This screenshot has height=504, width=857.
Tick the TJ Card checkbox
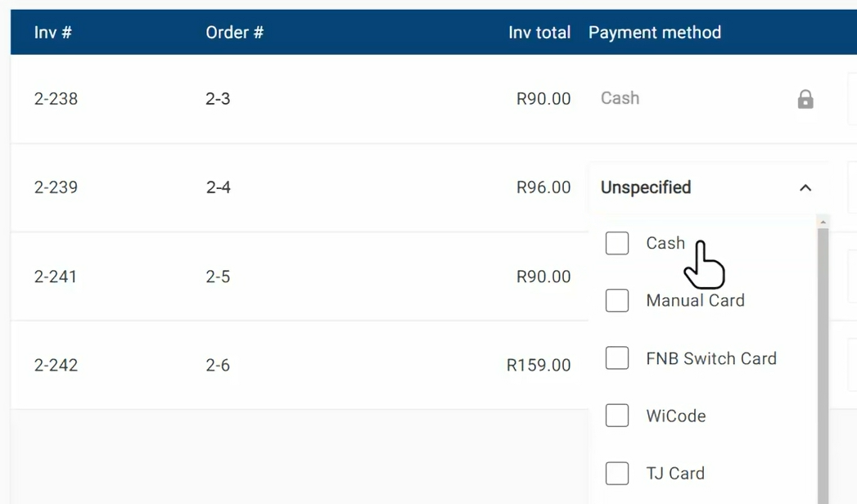pyautogui.click(x=617, y=473)
